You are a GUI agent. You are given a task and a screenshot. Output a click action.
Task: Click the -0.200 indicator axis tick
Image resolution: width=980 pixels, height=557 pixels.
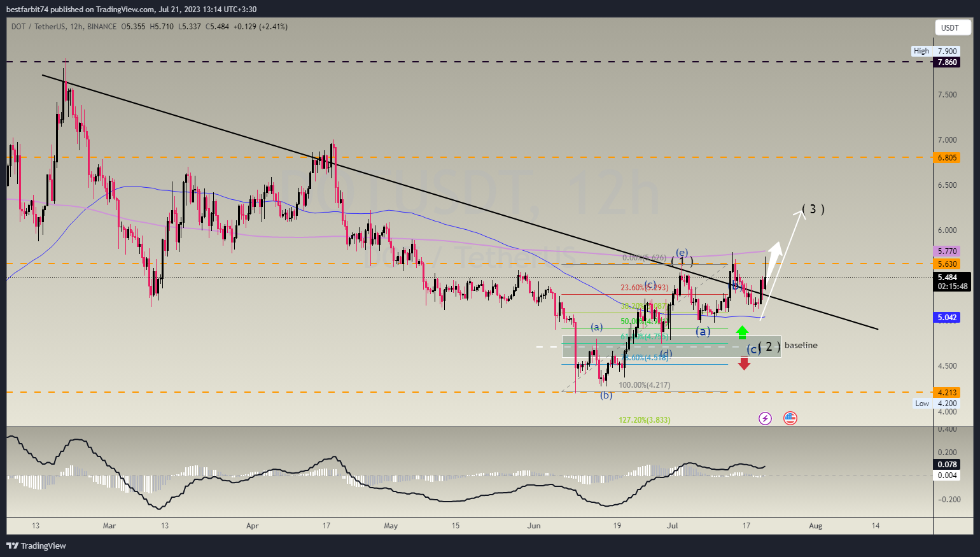pos(948,500)
